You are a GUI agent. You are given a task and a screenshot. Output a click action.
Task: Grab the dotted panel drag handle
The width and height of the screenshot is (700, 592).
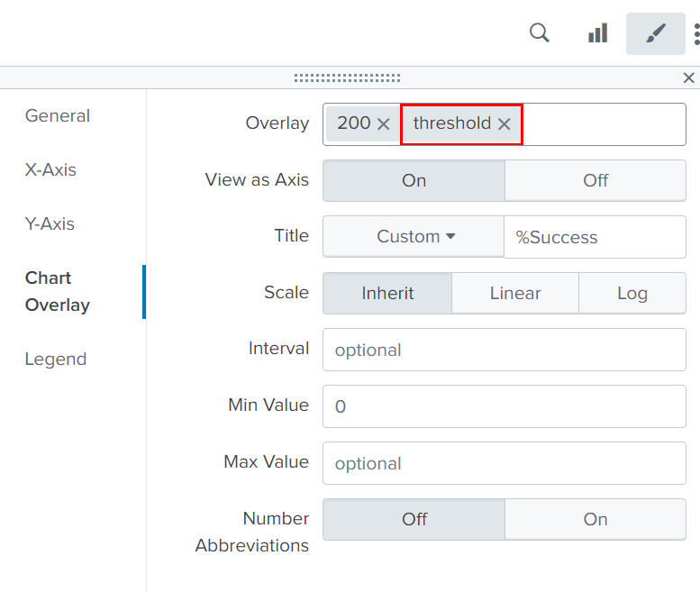347,78
